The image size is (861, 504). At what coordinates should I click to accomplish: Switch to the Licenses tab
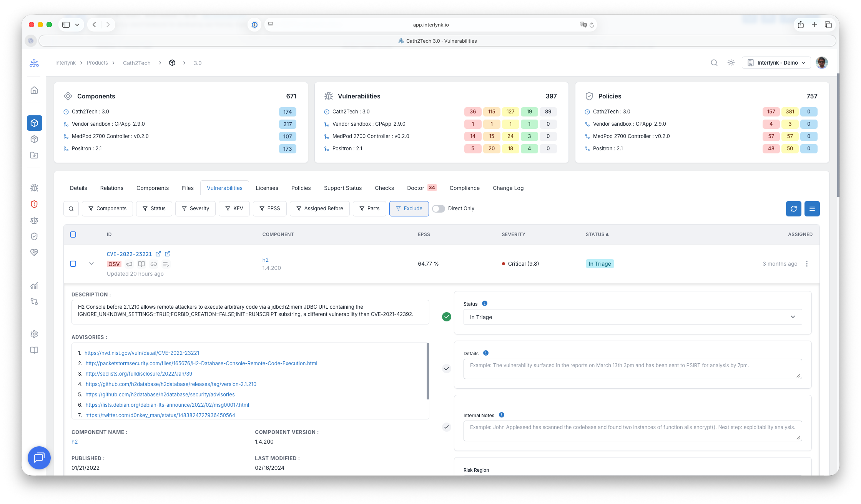tap(267, 188)
